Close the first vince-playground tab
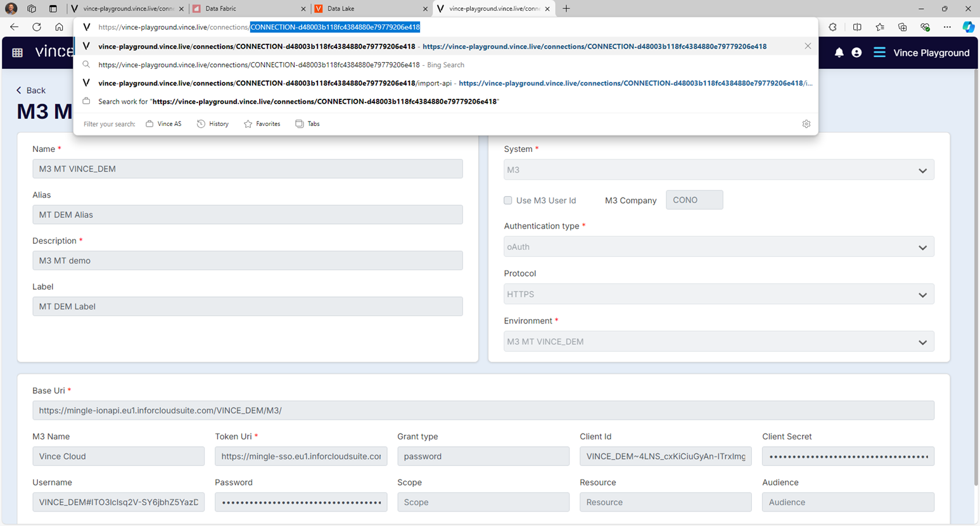The height and width of the screenshot is (526, 980). (x=182, y=9)
